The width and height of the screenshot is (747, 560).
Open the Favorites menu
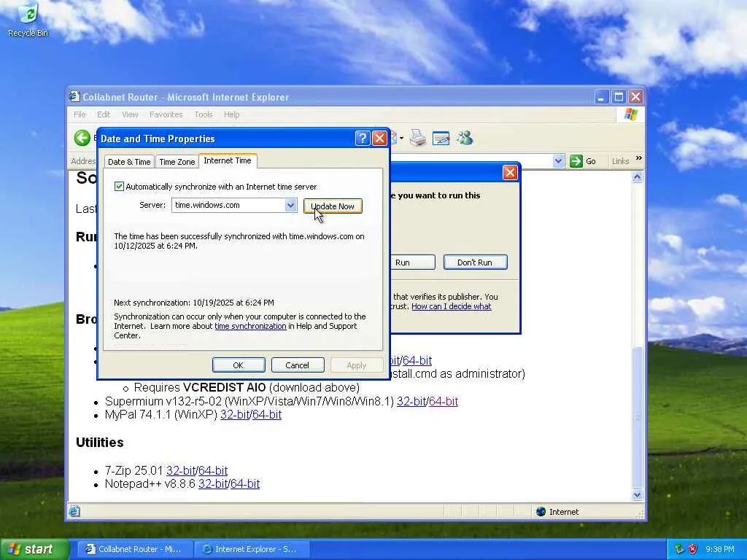tap(166, 114)
